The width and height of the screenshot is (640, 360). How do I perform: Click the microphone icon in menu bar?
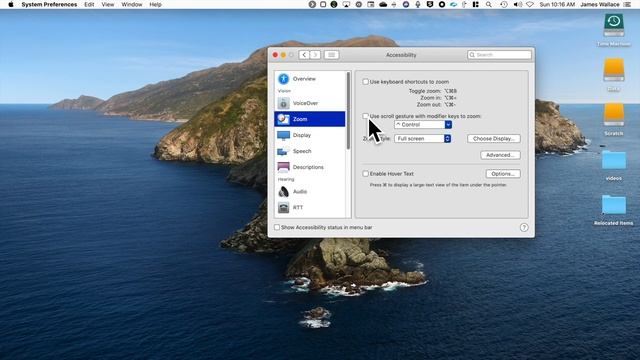point(418,4)
